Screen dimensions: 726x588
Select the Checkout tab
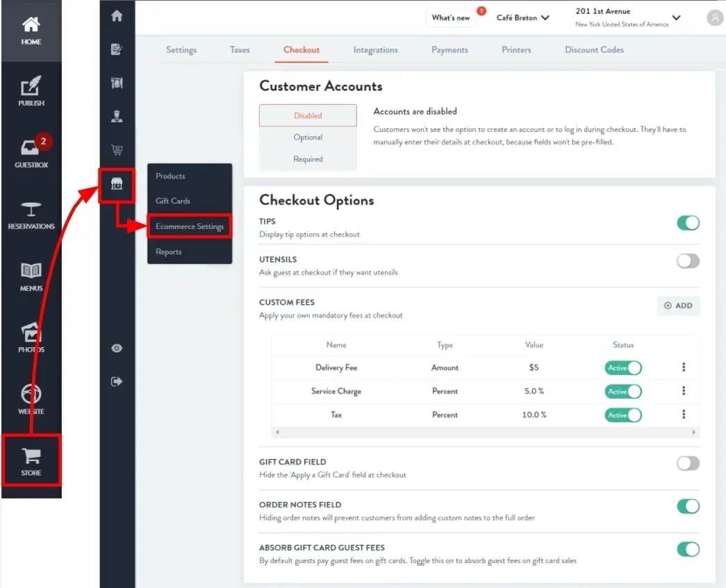coord(302,50)
